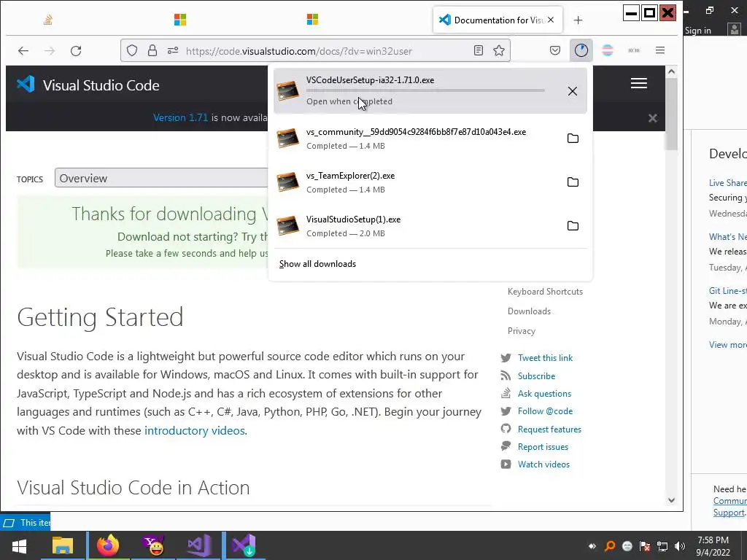This screenshot has height=560, width=747.
Task: Open Visual Studio from taskbar
Action: [x=198, y=545]
